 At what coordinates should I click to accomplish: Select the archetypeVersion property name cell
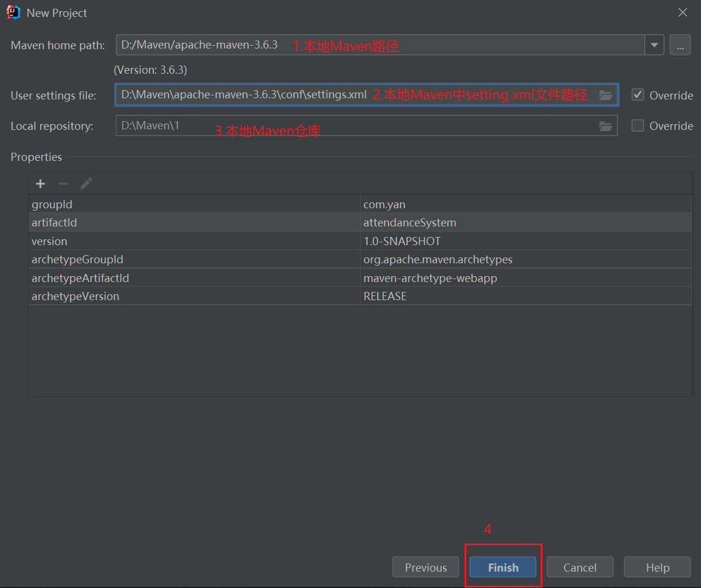pos(194,296)
